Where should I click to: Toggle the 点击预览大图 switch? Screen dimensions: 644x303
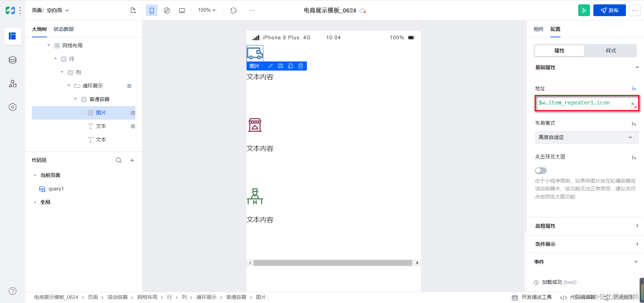pyautogui.click(x=541, y=171)
